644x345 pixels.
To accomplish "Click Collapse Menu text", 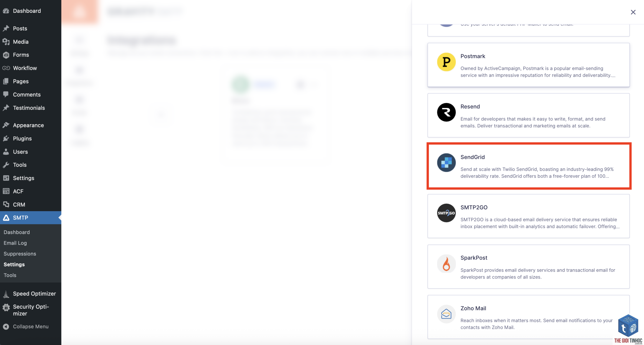I will pos(31,326).
